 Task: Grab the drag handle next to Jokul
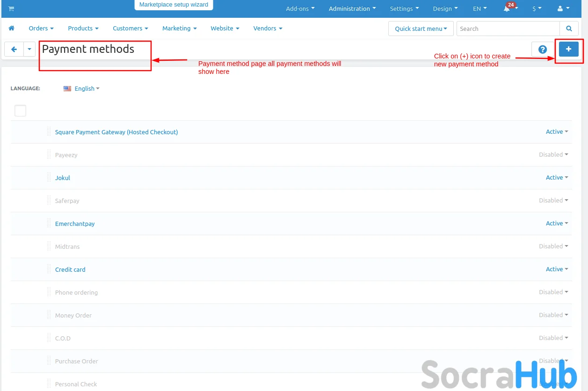coord(49,178)
